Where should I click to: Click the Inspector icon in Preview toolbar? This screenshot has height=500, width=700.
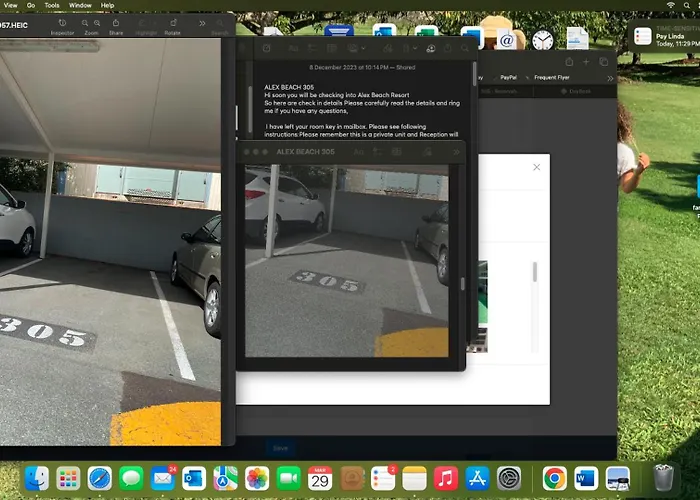[x=62, y=22]
